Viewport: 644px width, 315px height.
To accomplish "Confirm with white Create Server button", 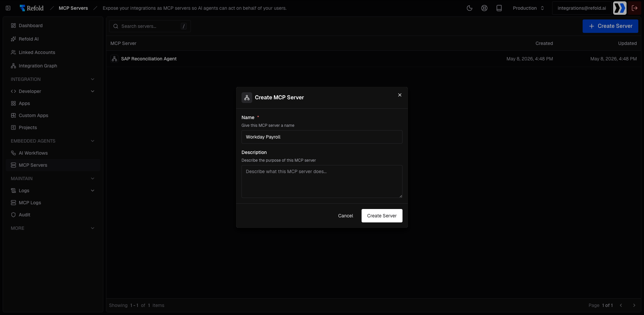I will click(x=382, y=216).
